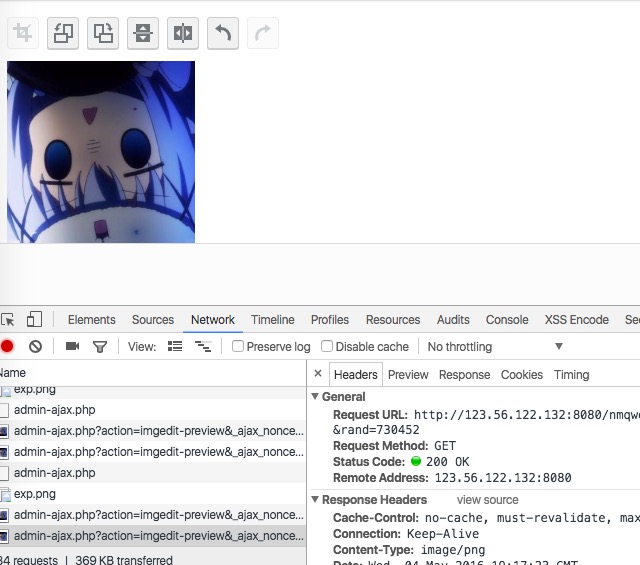Image resolution: width=640 pixels, height=565 pixels.
Task: Click the capture screenshots camera icon
Action: pos(72,346)
